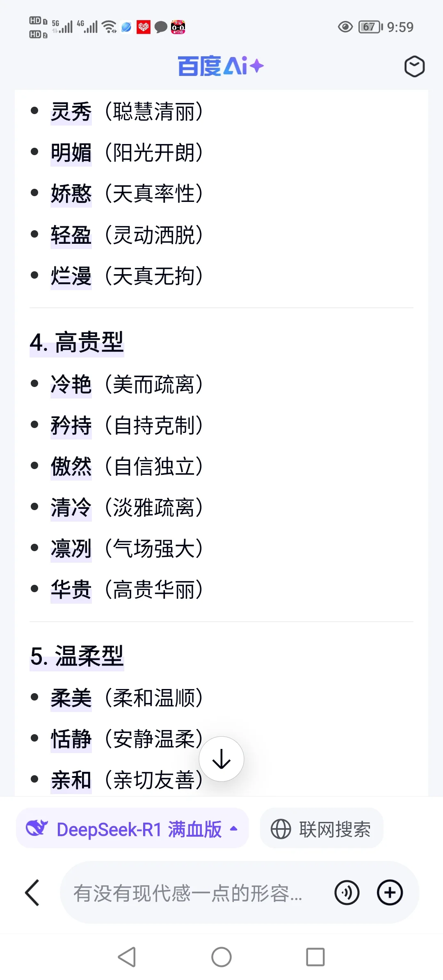This screenshot has width=443, height=980.
Task: Tap the plus attachment icon
Action: point(390,893)
